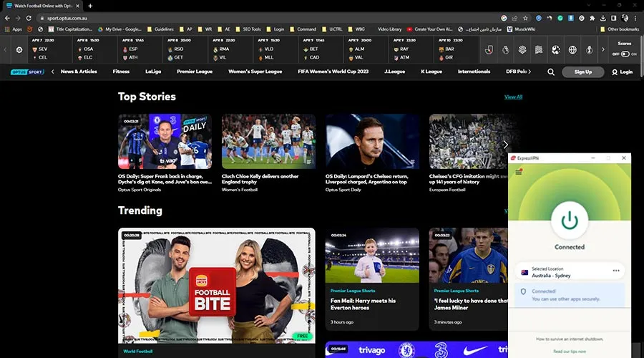Open the Internationals menu item

coord(474,72)
